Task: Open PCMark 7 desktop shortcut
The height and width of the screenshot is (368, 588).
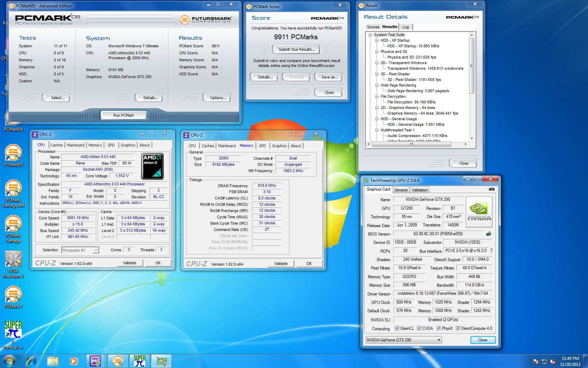Action: point(13,297)
